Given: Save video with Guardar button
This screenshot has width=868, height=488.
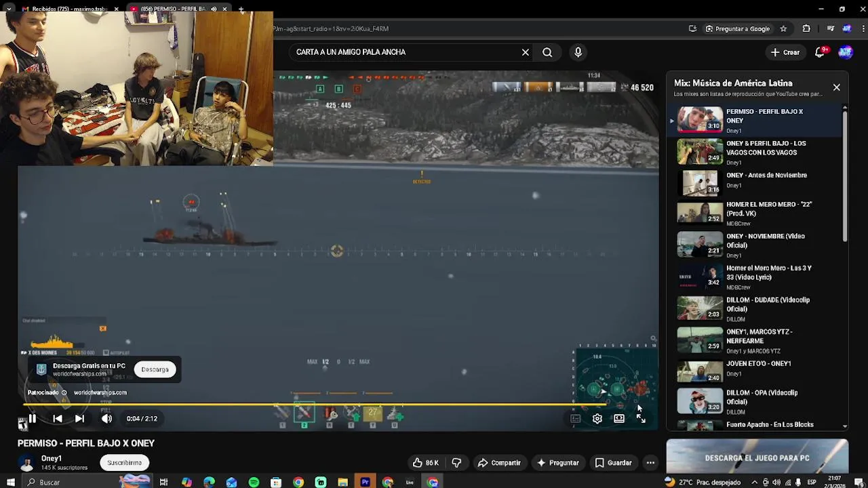Looking at the screenshot, I should point(613,463).
